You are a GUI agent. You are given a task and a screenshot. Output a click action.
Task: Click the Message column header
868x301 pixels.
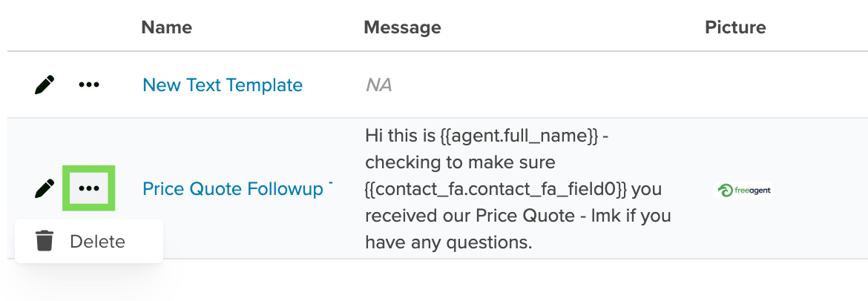point(402,27)
